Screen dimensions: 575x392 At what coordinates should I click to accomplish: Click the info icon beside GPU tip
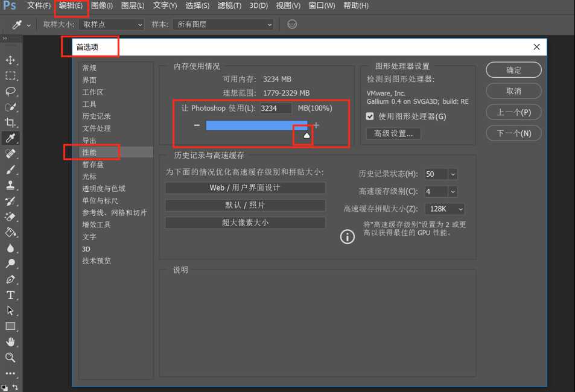point(348,237)
